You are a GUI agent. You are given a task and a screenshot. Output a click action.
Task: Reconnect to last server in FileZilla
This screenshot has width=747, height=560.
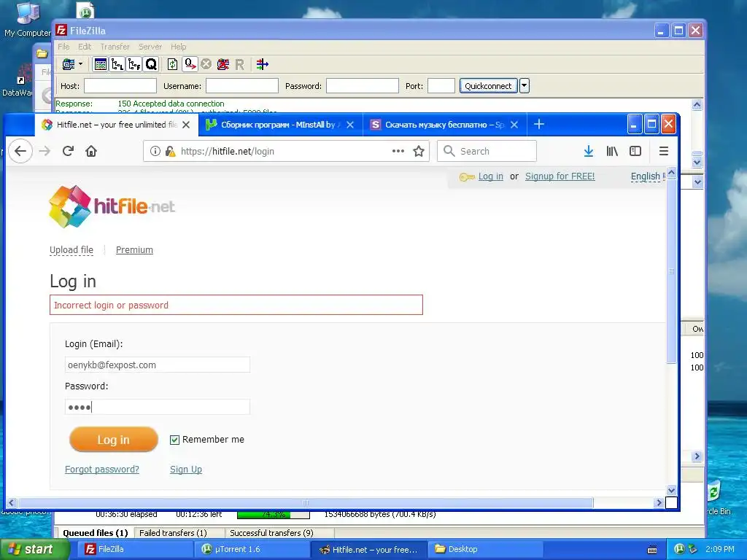(239, 64)
